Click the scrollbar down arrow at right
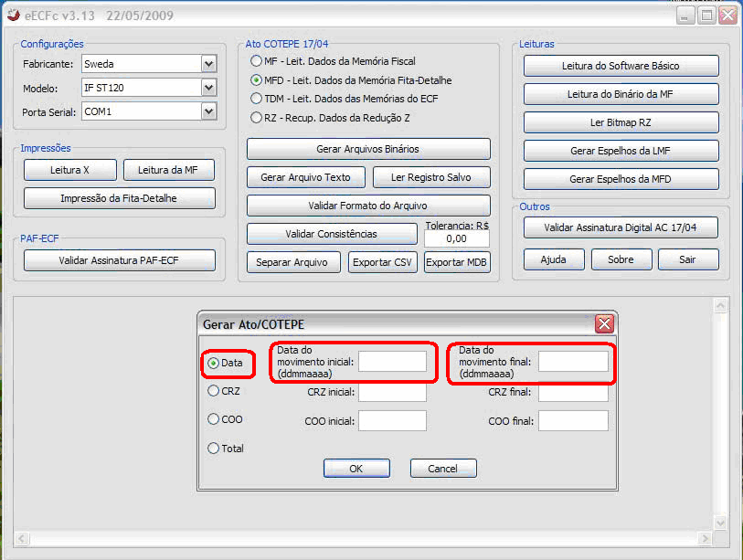743x560 pixels. pyautogui.click(x=721, y=523)
